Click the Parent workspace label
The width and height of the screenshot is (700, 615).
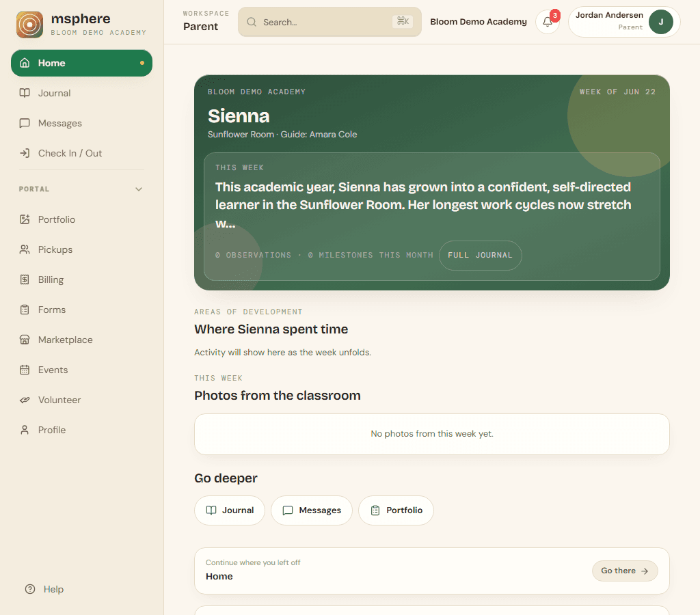(200, 27)
